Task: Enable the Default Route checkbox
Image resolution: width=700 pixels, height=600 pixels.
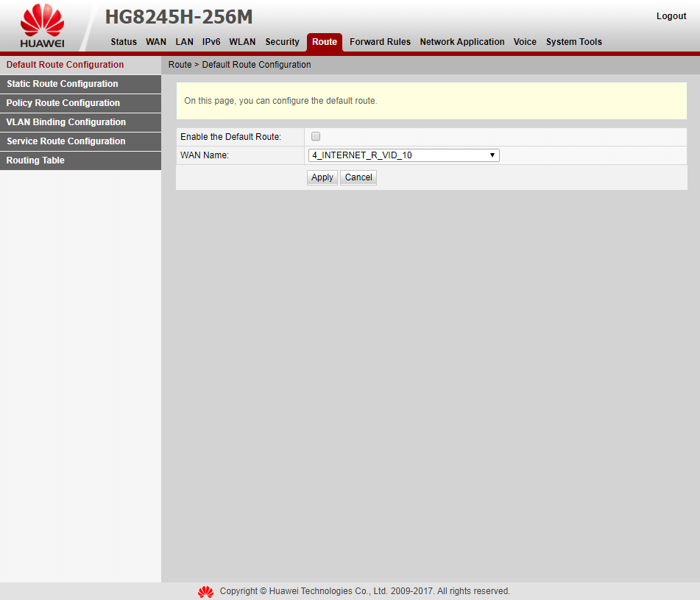Action: pyautogui.click(x=315, y=136)
